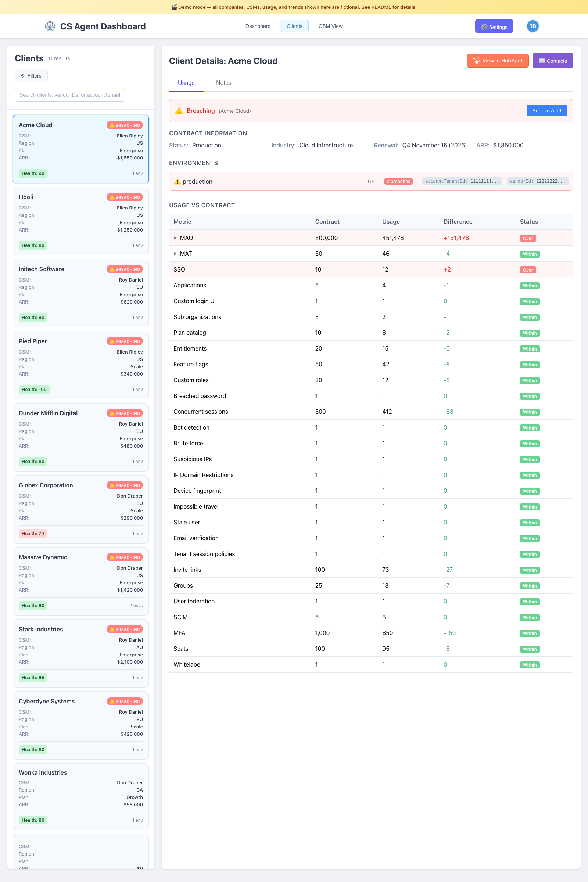Switch to the Notes tab
This screenshot has height=882, width=588.
point(223,83)
